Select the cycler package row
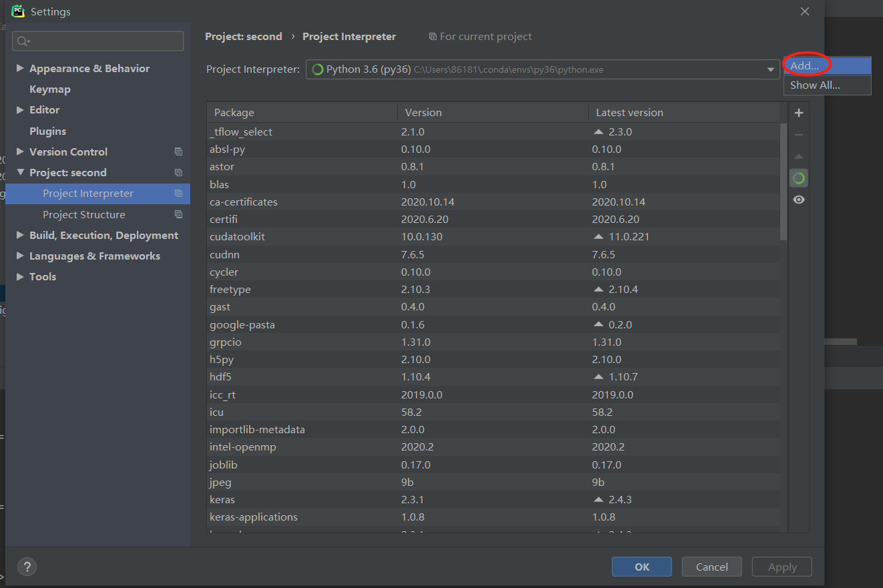The width and height of the screenshot is (883, 588). point(494,272)
